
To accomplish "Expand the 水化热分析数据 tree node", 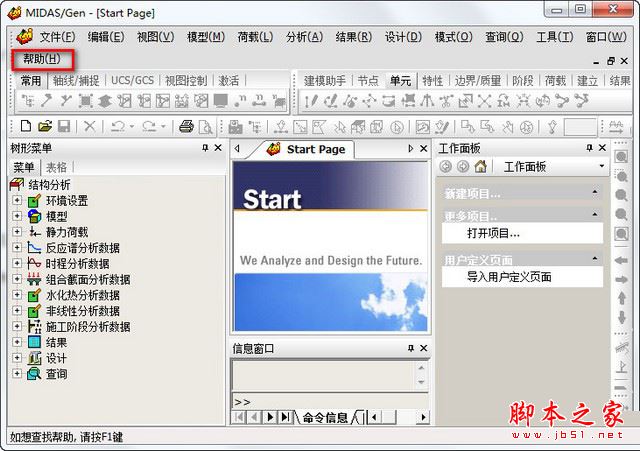I will pos(17,294).
